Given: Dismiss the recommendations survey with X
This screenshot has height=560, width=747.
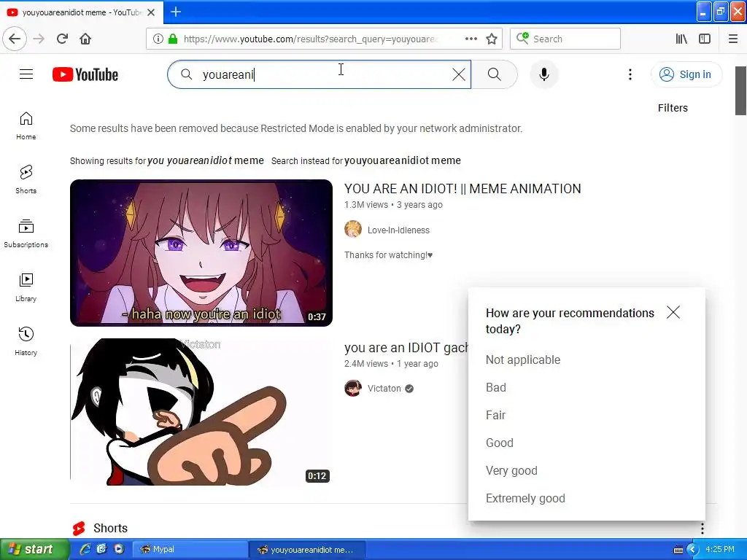Looking at the screenshot, I should [x=673, y=312].
